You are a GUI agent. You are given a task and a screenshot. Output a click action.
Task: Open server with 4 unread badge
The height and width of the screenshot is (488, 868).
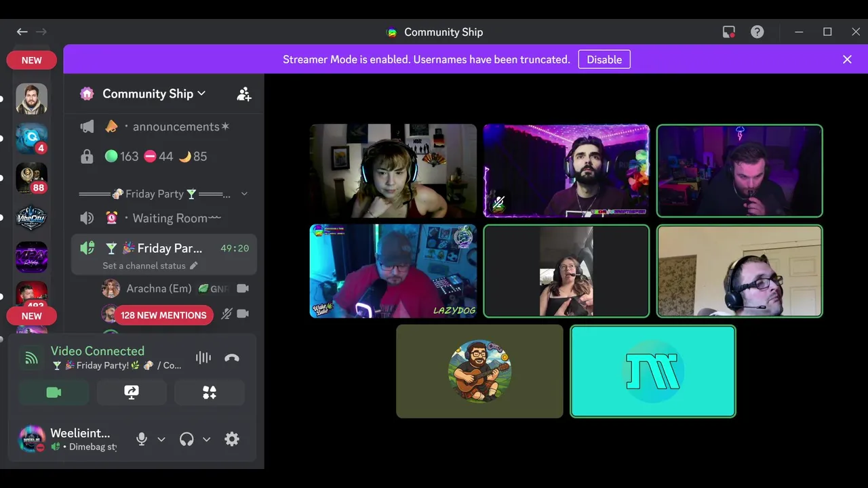pos(31,138)
